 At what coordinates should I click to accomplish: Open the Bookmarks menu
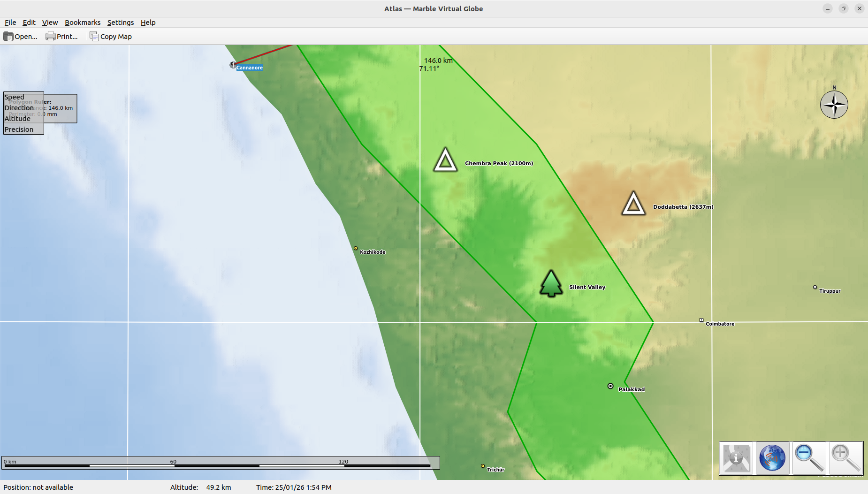(x=83, y=23)
